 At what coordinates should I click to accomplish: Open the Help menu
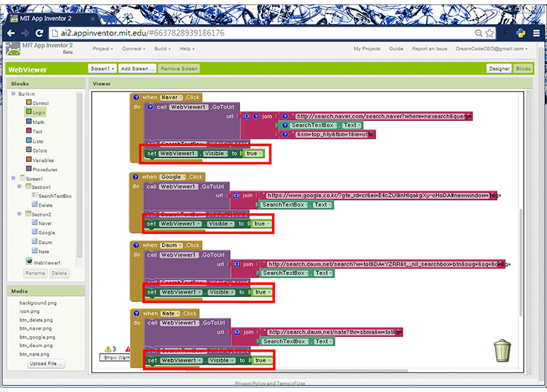(x=187, y=48)
